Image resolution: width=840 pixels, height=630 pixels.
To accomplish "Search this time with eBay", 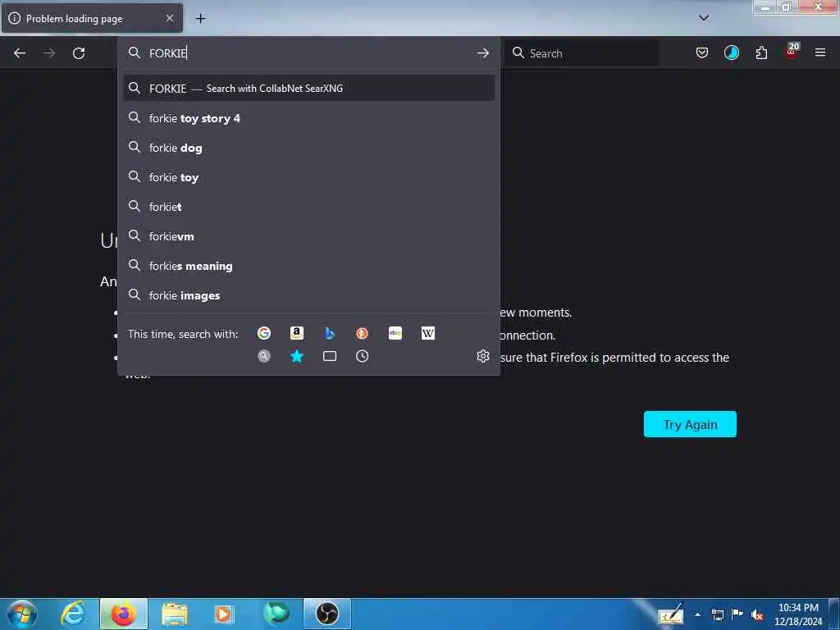I will coord(395,333).
